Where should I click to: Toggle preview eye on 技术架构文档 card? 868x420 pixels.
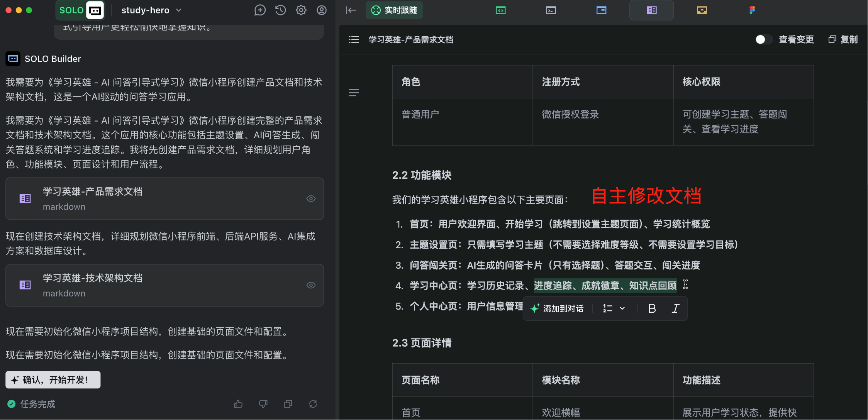coord(311,285)
